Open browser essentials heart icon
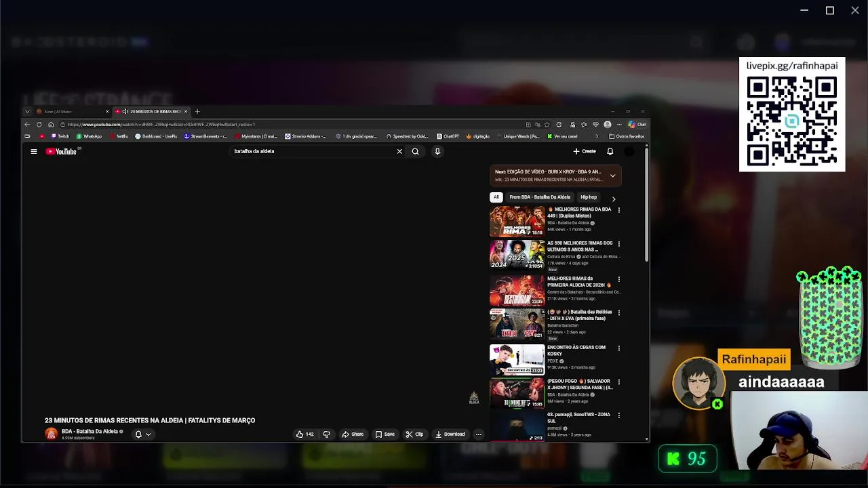Image resolution: width=868 pixels, height=488 pixels. 596,125
